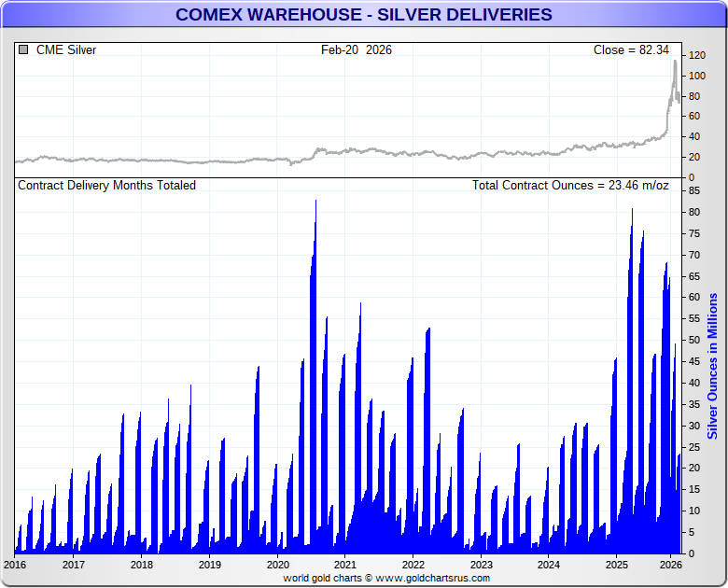Select the 2020 label on the x-axis

[277, 565]
